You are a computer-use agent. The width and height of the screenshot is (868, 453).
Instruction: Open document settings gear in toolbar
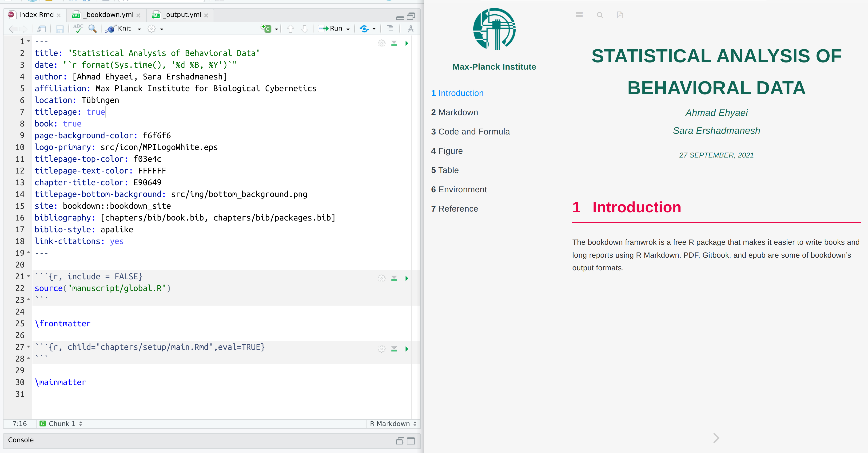coord(152,29)
